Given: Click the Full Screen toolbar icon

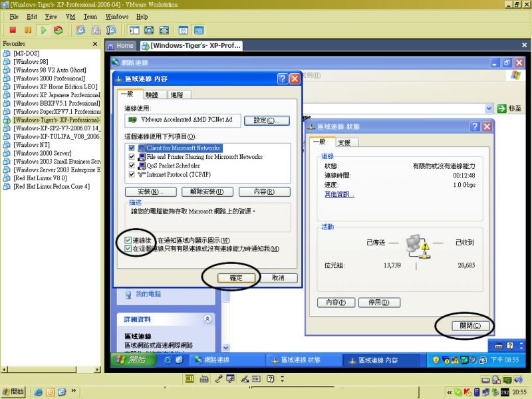Looking at the screenshot, I should pyautogui.click(x=149, y=30).
